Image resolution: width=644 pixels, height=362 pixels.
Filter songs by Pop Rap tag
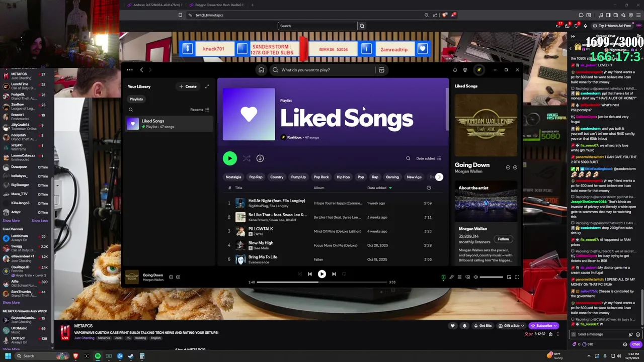(256, 177)
